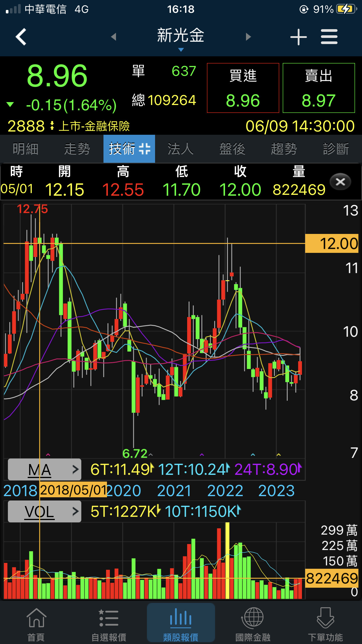
Task: Tap the 12.15 open value in data bar
Action: [65, 190]
